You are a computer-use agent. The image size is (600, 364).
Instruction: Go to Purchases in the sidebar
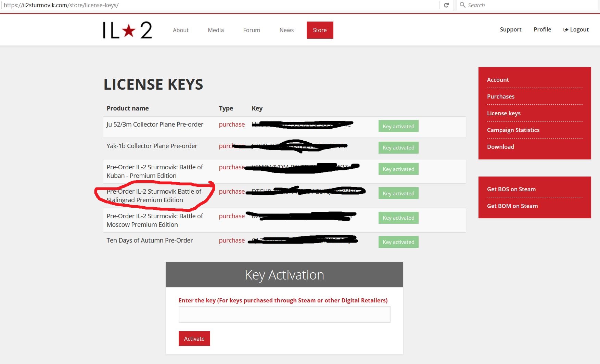click(x=501, y=96)
